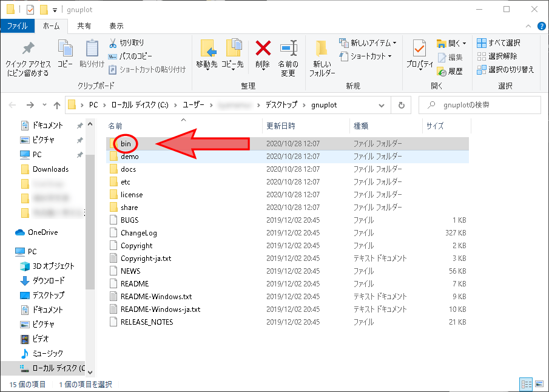This screenshot has height=392, width=549.
Task: Select ミュージック in navigation pane
Action: [x=42, y=353]
